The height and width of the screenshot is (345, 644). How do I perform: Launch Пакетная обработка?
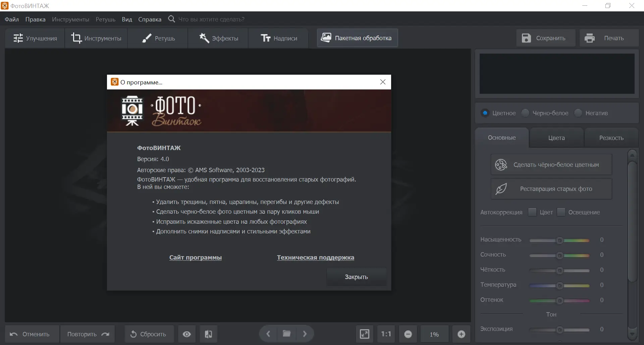pyautogui.click(x=357, y=38)
